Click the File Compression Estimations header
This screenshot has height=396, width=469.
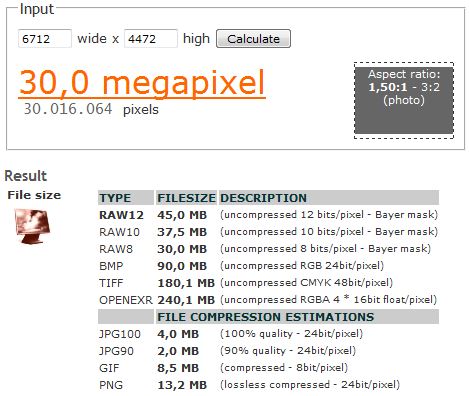(266, 317)
